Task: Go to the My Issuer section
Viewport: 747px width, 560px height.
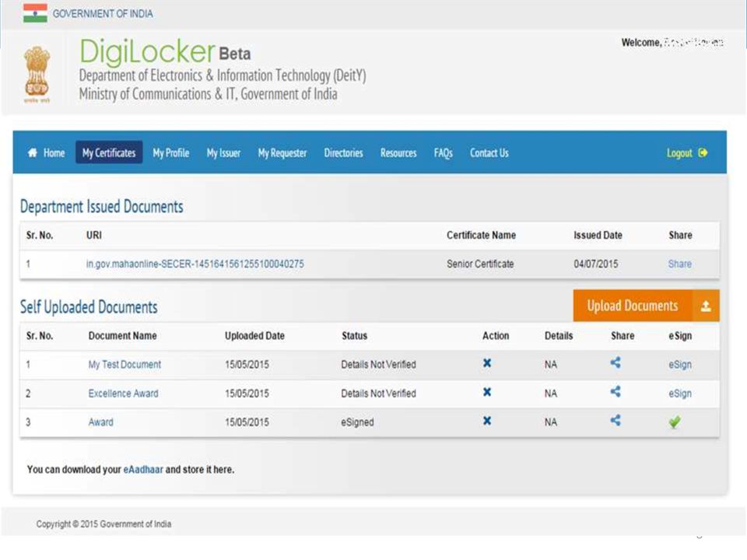Action: [223, 153]
